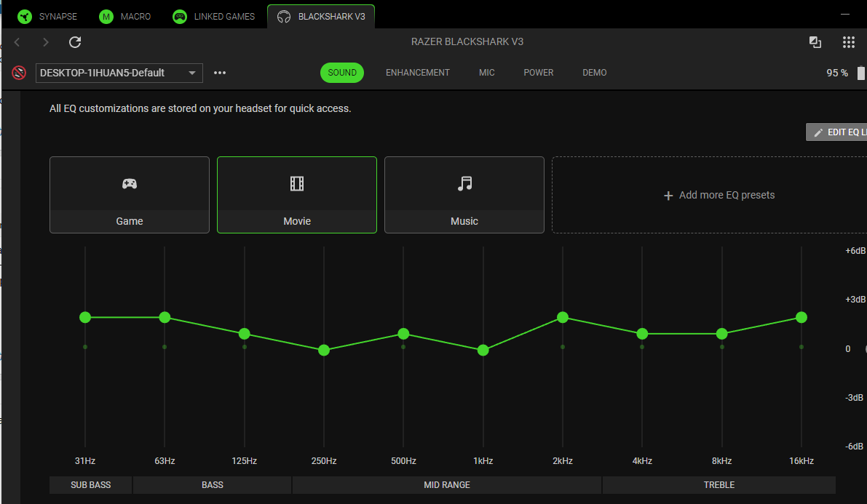Click the -6dB scale label

coord(855,447)
